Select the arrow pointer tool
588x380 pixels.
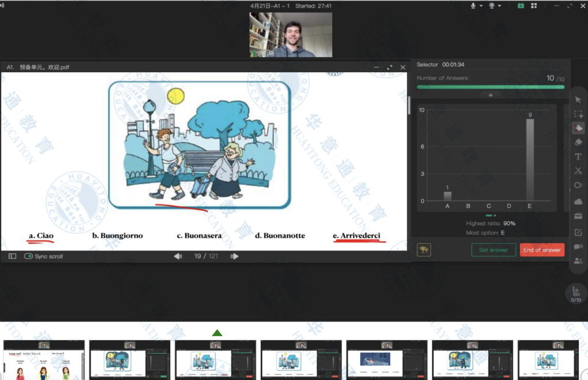[578, 99]
